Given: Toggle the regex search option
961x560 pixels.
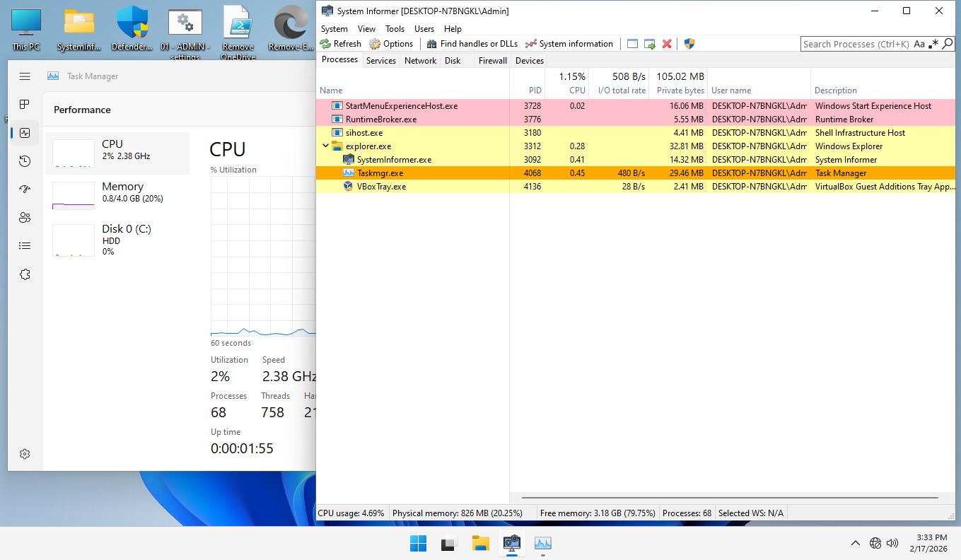Looking at the screenshot, I should (x=934, y=44).
